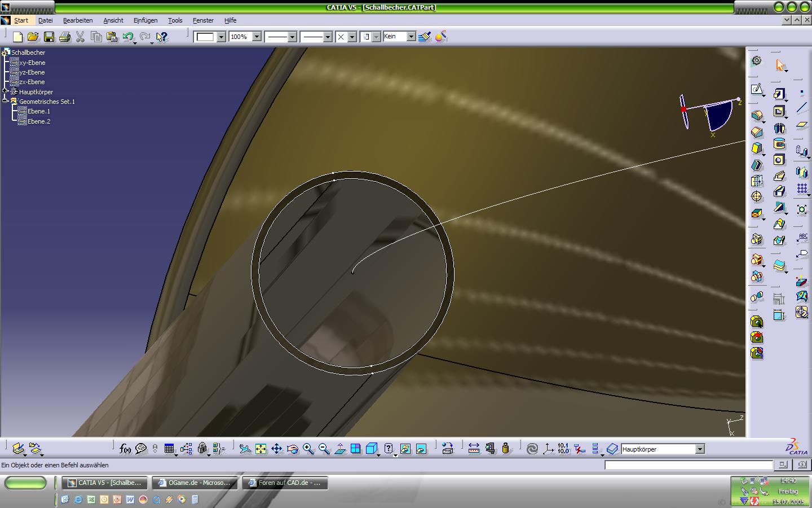
Task: Open the Hauptkörper body selector dropdown
Action: 700,449
